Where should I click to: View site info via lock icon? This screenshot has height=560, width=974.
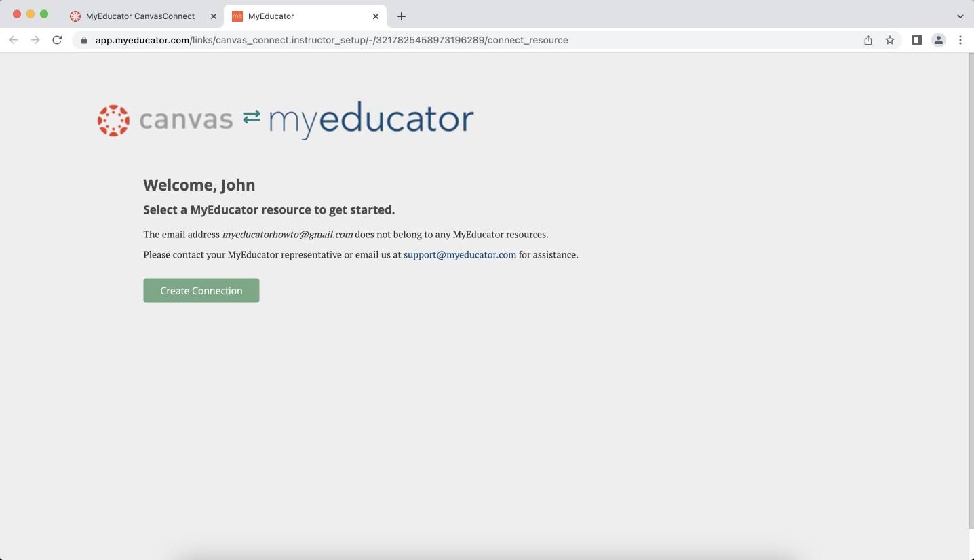pyautogui.click(x=84, y=40)
